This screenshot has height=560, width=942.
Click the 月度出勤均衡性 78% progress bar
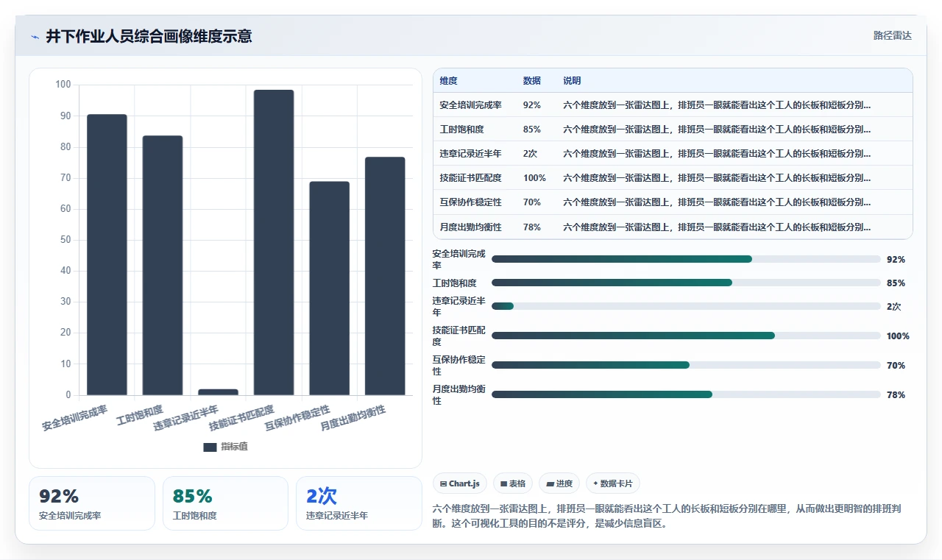click(x=686, y=394)
